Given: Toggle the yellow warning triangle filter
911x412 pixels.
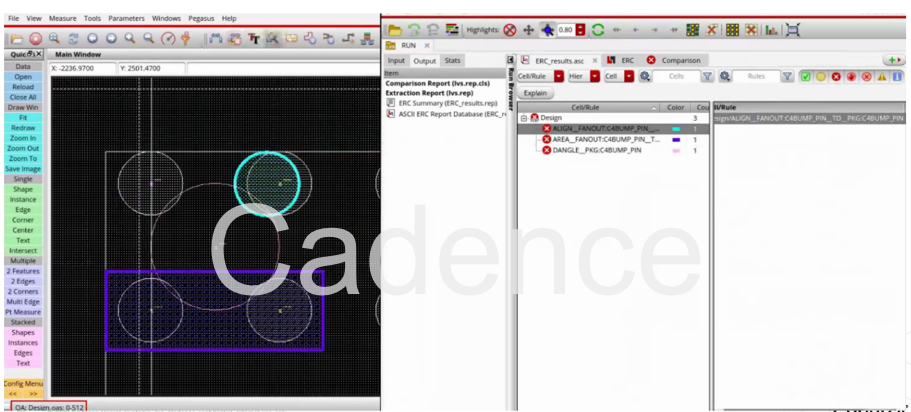Looking at the screenshot, I should [881, 76].
